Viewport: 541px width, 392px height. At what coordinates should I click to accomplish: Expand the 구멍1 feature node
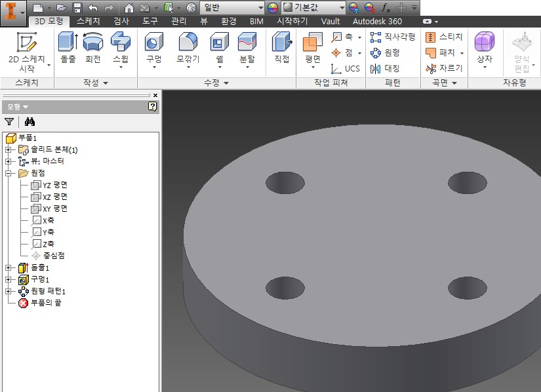[9, 279]
